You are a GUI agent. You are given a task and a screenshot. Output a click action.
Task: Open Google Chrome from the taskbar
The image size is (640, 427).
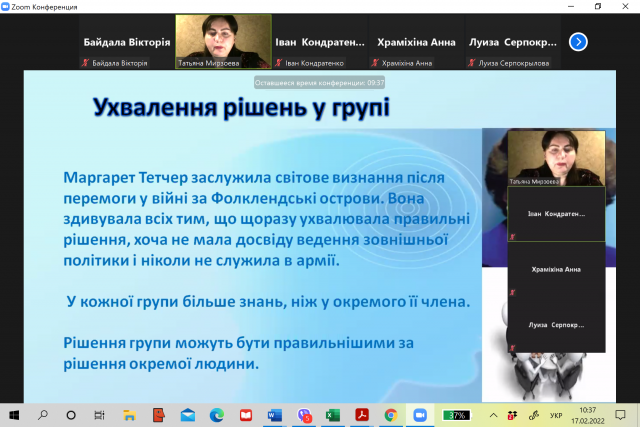pyautogui.click(x=391, y=415)
